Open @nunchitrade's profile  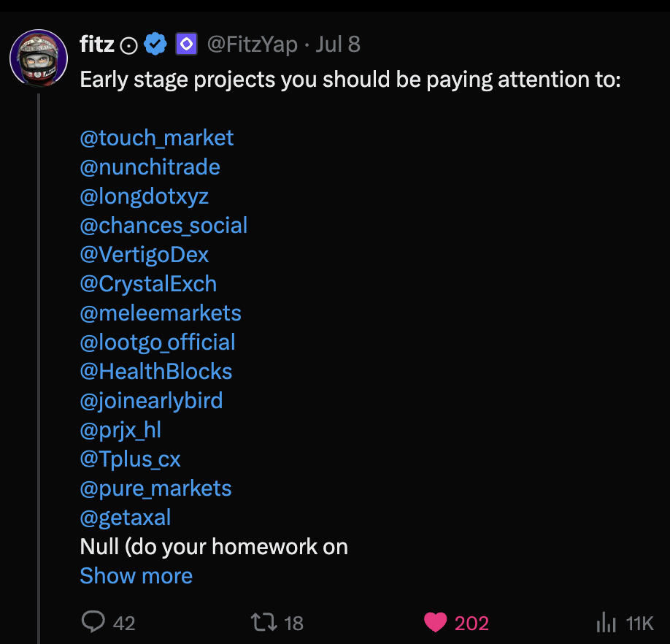click(x=150, y=166)
